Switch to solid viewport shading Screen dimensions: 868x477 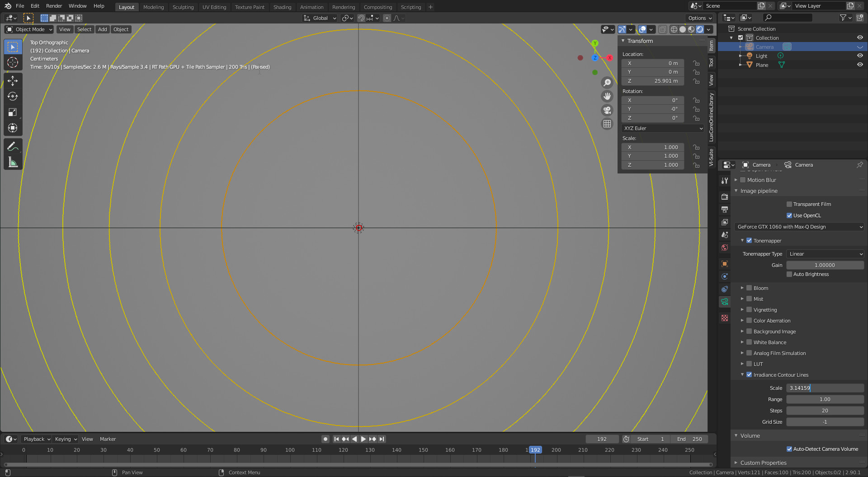(683, 29)
